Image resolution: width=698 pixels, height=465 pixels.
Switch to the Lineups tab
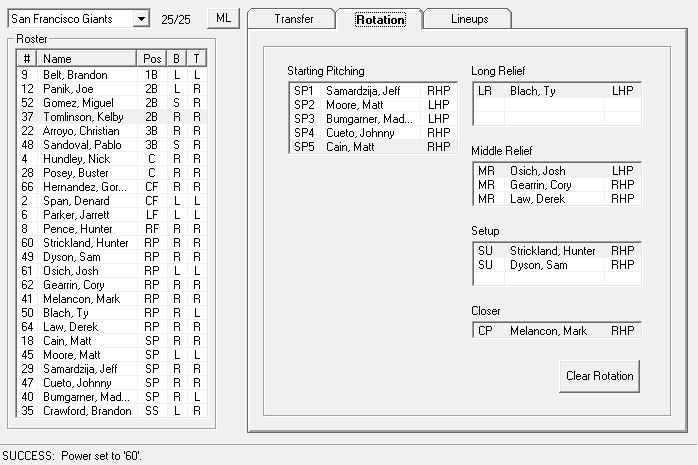(467, 19)
